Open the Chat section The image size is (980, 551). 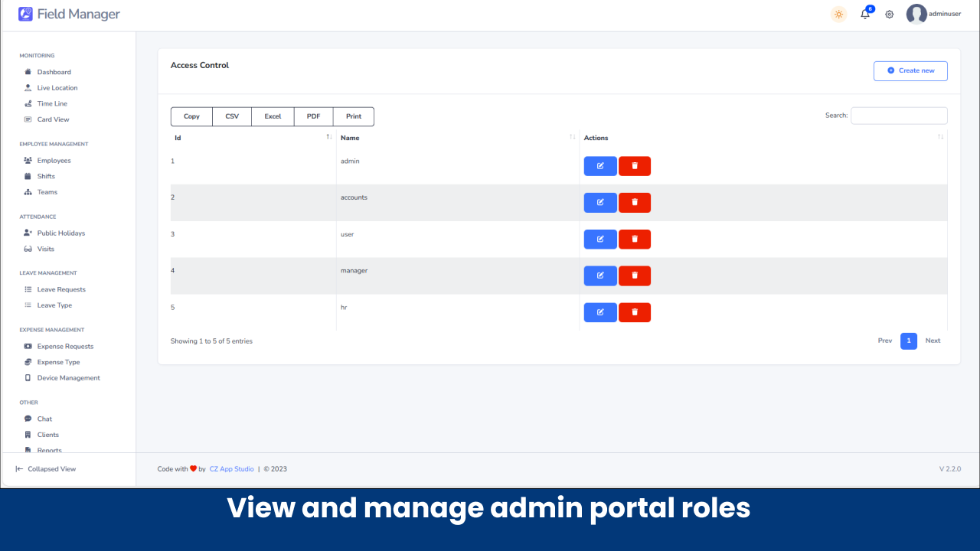point(44,419)
